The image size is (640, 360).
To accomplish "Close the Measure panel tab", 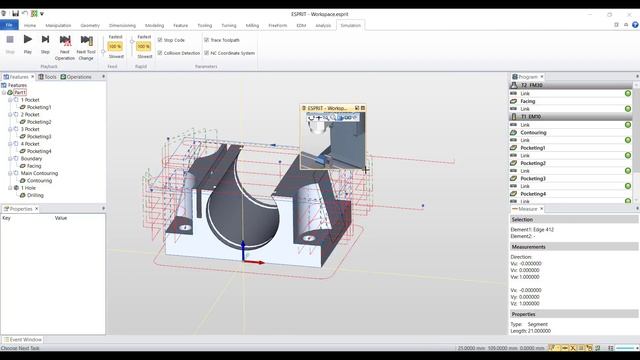I will [x=542, y=209].
